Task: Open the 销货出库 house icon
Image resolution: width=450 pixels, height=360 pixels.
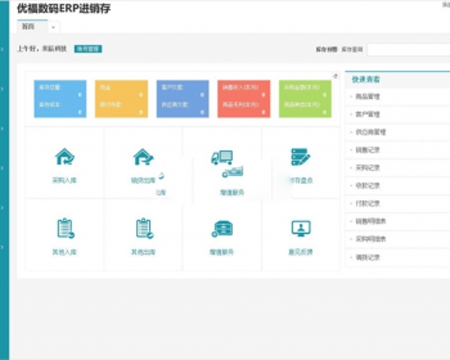Action: point(143,157)
